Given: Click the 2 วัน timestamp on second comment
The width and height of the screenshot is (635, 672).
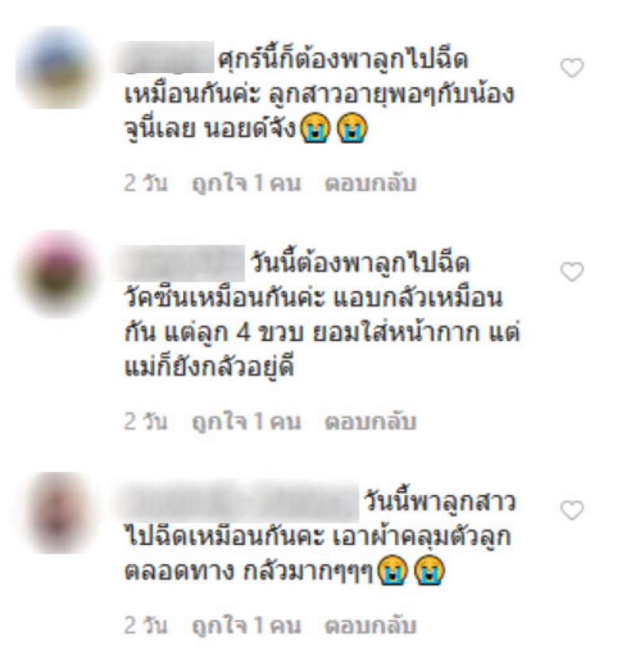Looking at the screenshot, I should tap(145, 422).
